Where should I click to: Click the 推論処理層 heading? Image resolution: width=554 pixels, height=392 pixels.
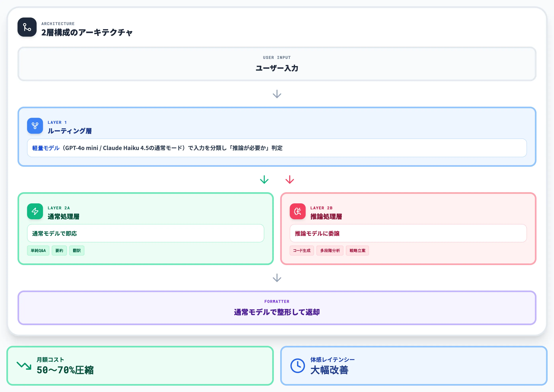[x=326, y=216]
